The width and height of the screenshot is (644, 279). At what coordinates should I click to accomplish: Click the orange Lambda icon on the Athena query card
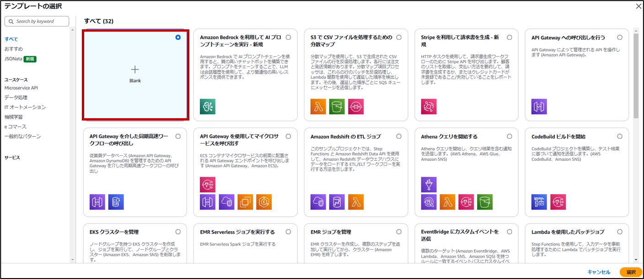[448, 202]
